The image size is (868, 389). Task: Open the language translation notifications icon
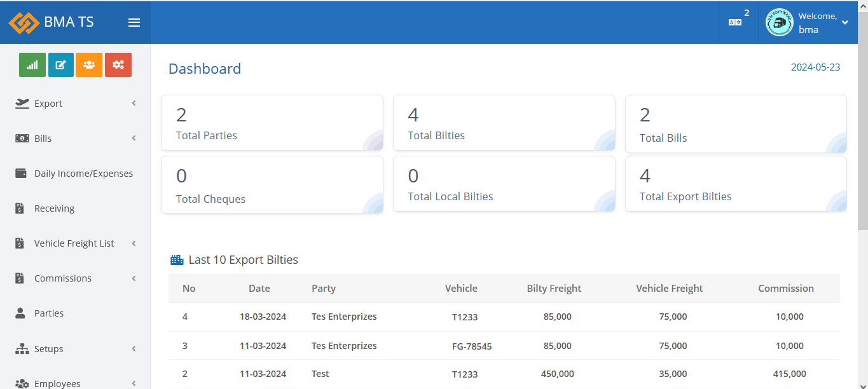(735, 22)
